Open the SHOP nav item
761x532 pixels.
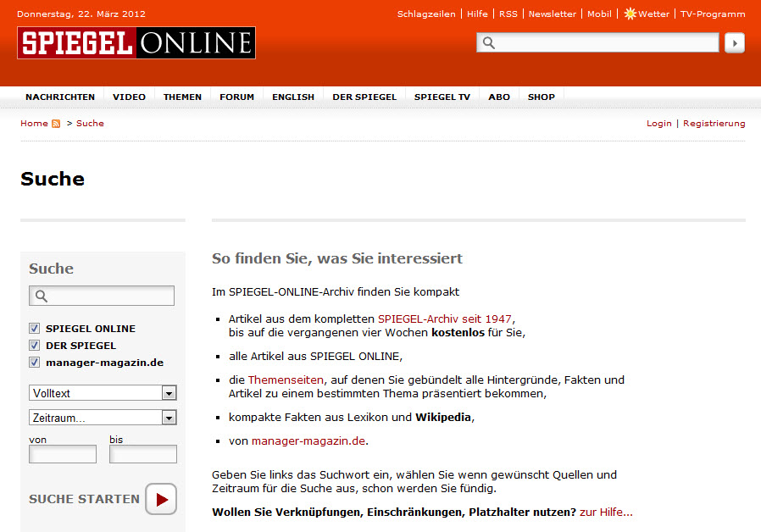tap(542, 97)
